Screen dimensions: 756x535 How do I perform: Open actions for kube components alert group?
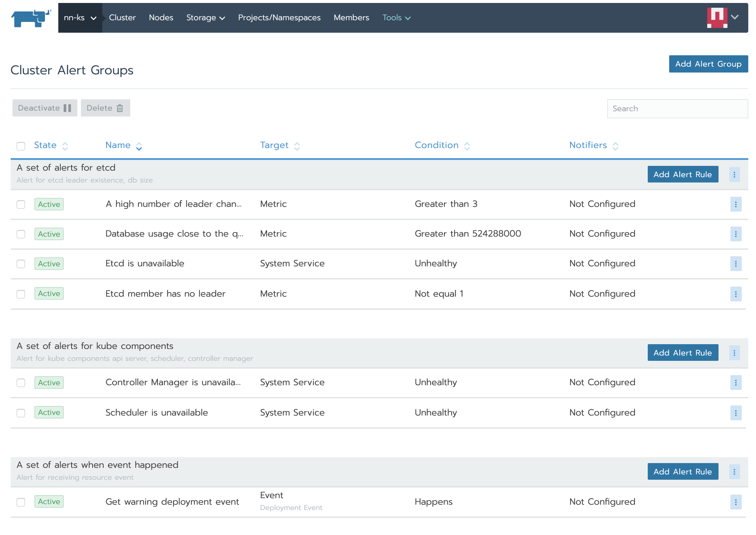point(734,353)
